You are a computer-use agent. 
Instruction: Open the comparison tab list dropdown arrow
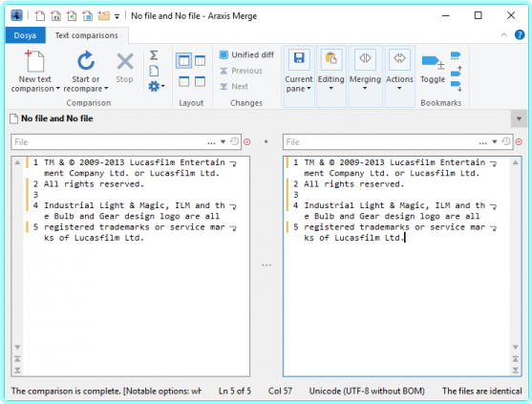[519, 118]
